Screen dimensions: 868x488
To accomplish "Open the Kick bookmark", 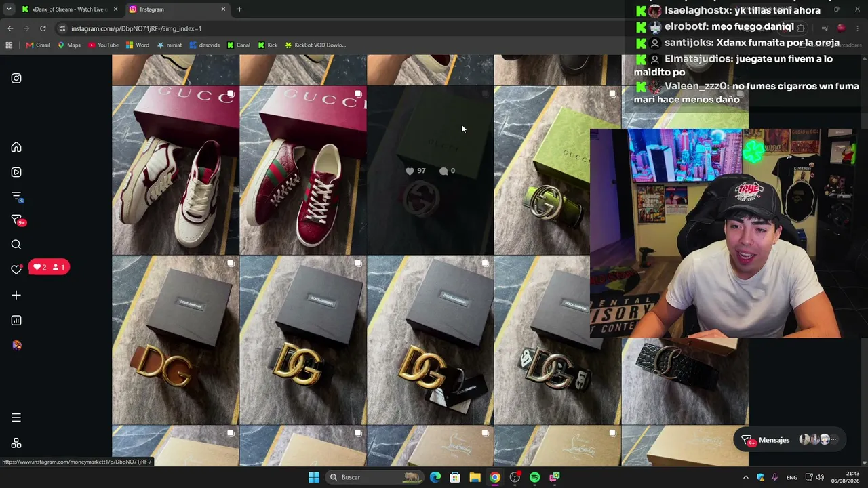I will point(267,45).
